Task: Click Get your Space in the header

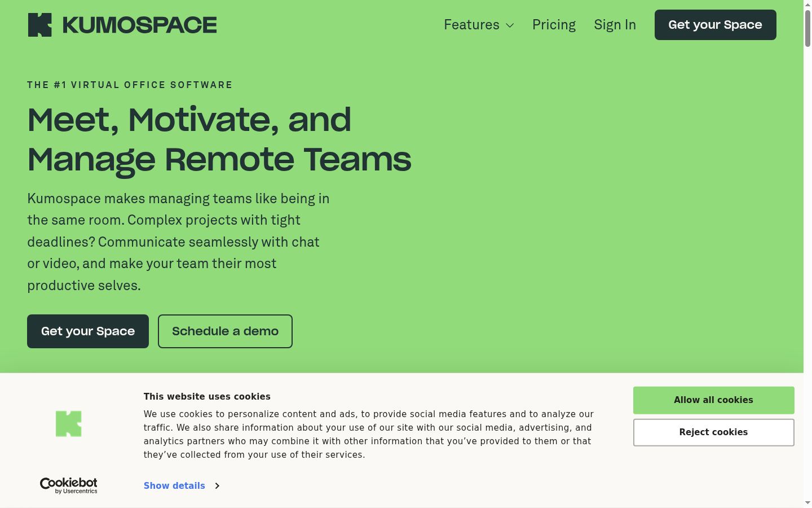Action: 715,25
